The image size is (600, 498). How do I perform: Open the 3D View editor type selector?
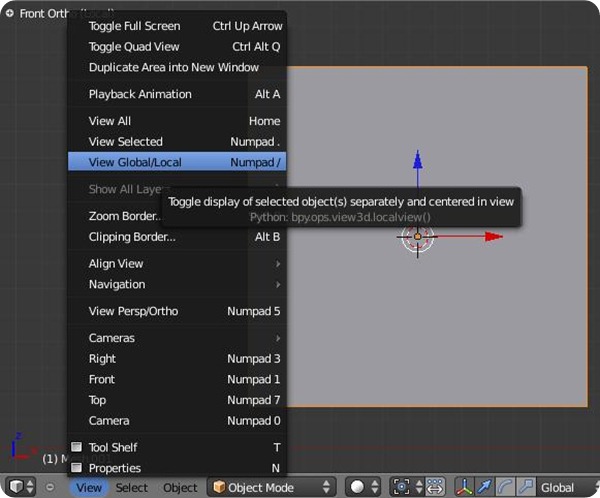point(21,487)
